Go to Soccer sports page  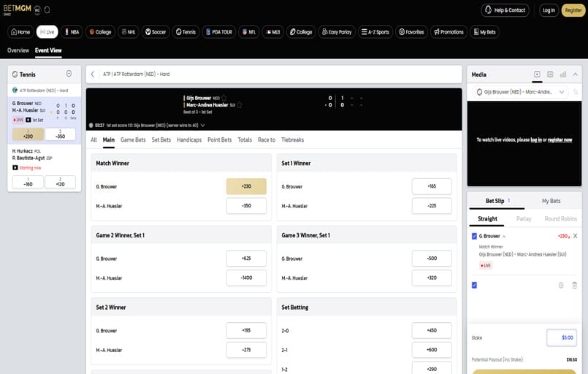coord(156,32)
